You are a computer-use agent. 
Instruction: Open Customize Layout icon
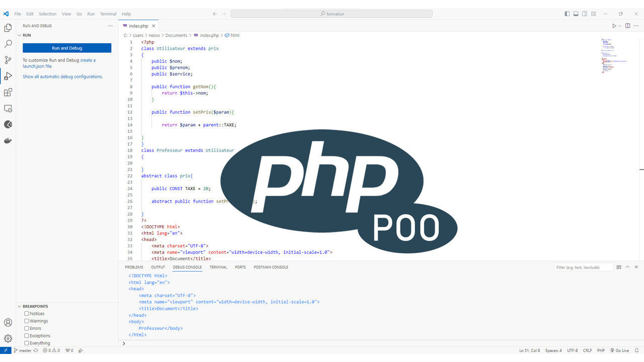coord(594,14)
